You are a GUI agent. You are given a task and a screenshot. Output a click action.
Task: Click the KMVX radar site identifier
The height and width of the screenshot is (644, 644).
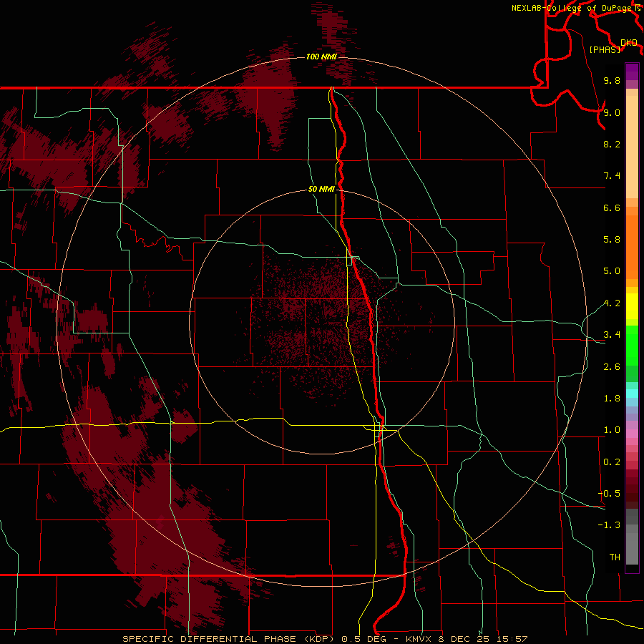tap(419, 639)
